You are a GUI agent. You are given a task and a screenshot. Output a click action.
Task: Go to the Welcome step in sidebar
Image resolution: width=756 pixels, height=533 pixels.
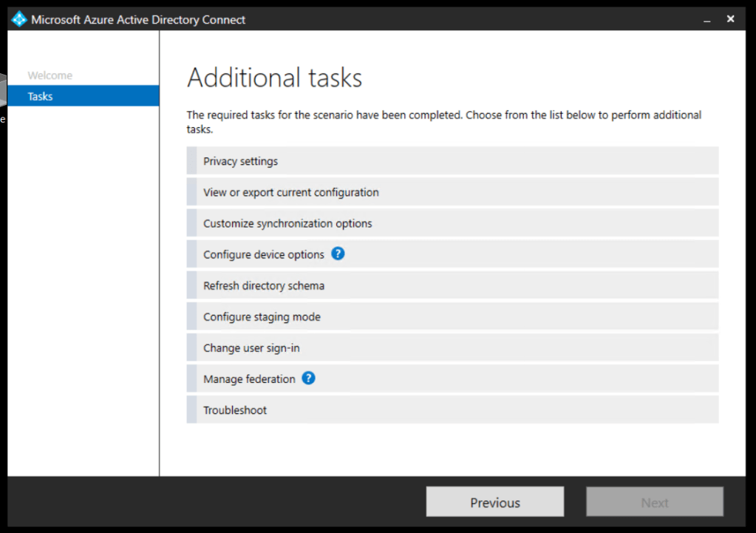(50, 75)
